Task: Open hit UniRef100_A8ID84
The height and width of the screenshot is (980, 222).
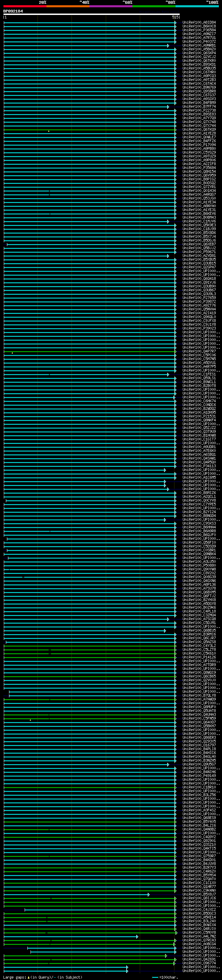Action: 199,23
